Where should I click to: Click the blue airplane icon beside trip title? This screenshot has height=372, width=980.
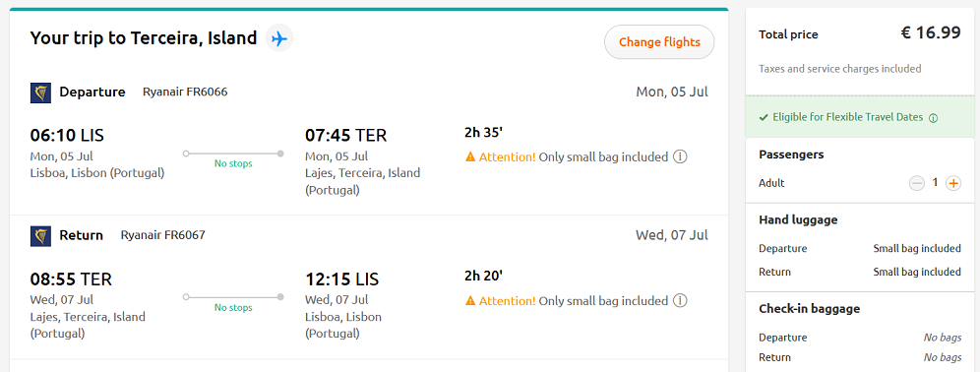tap(279, 38)
